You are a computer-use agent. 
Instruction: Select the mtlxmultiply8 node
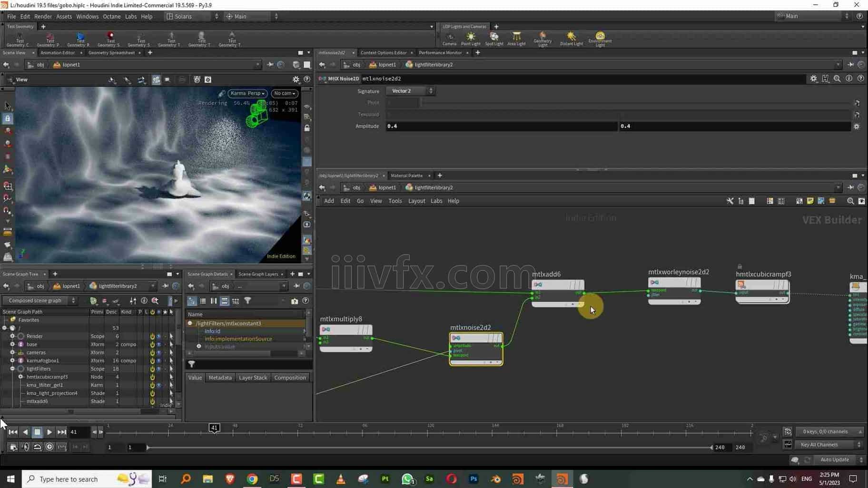(x=346, y=338)
